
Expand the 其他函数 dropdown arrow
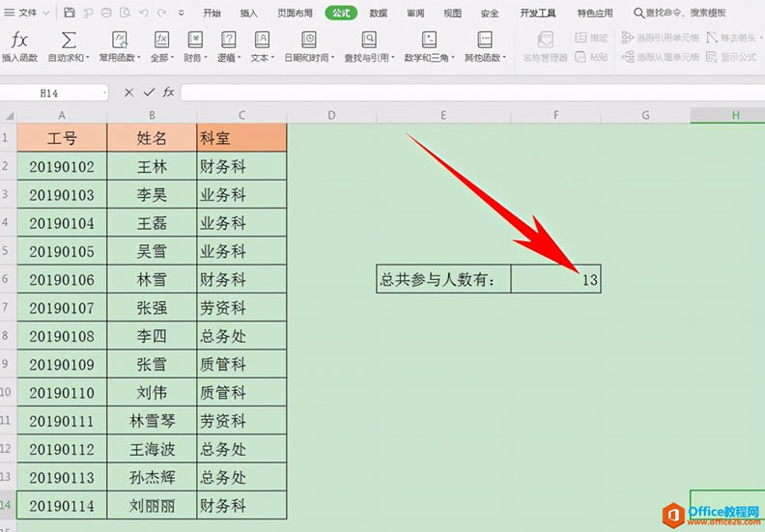click(x=504, y=58)
